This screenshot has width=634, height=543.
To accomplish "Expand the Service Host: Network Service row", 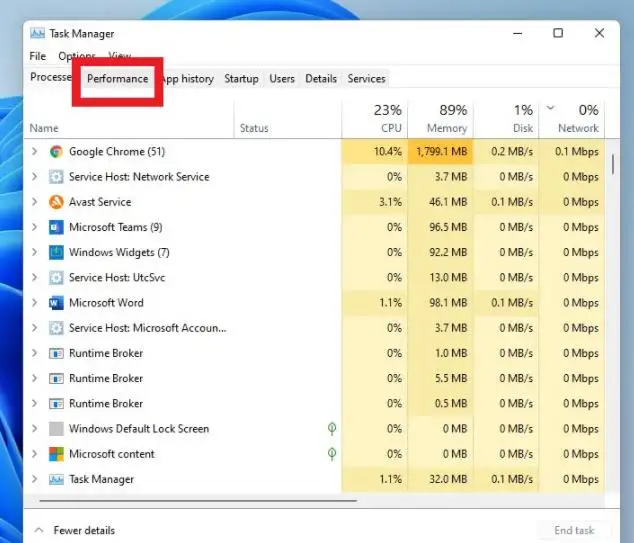I will point(35,177).
